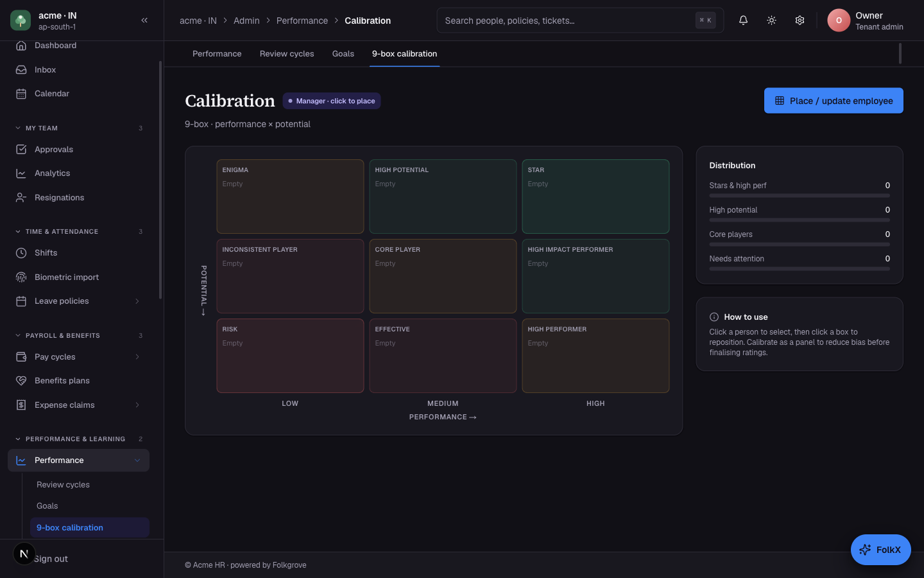Image resolution: width=924 pixels, height=578 pixels.
Task: Go to Benefits plans
Action: 78,381
